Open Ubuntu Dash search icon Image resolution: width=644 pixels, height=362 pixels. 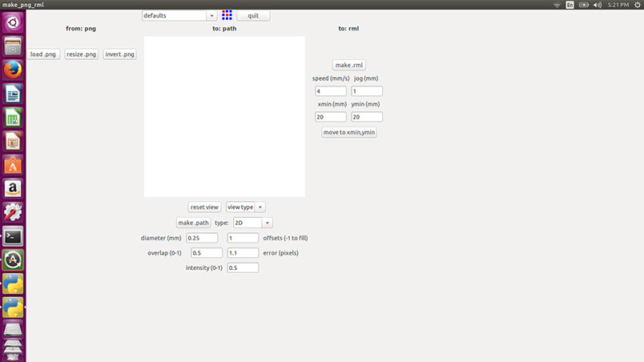(x=13, y=22)
